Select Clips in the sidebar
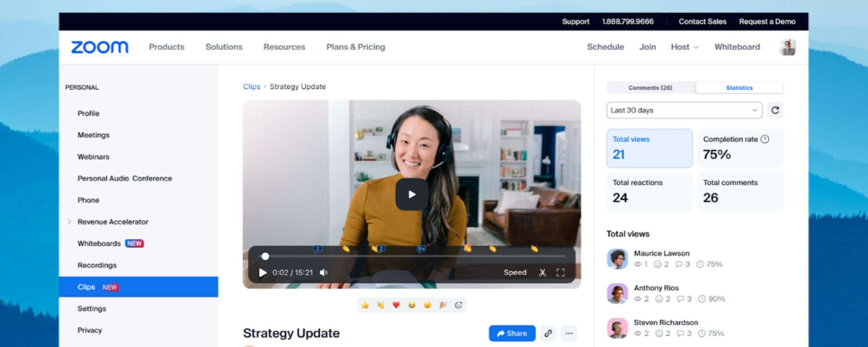This screenshot has width=868, height=347. tap(138, 287)
